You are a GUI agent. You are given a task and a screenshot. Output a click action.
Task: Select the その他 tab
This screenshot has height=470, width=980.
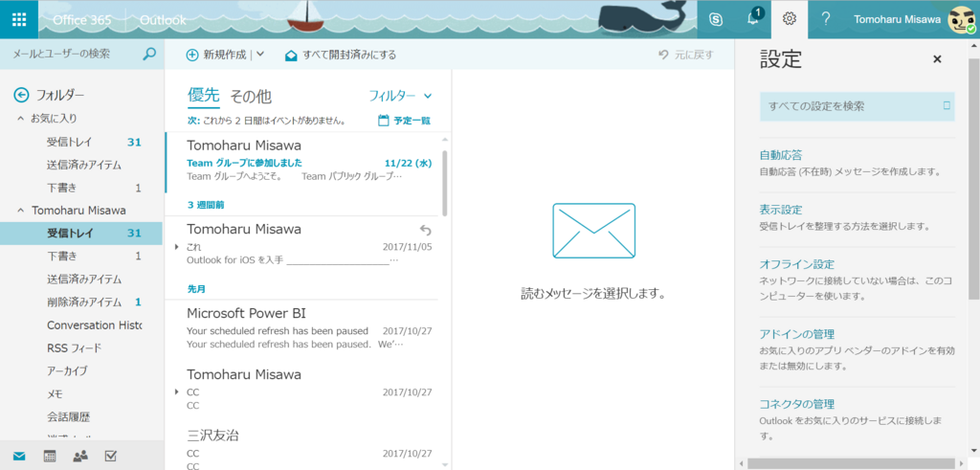(251, 97)
